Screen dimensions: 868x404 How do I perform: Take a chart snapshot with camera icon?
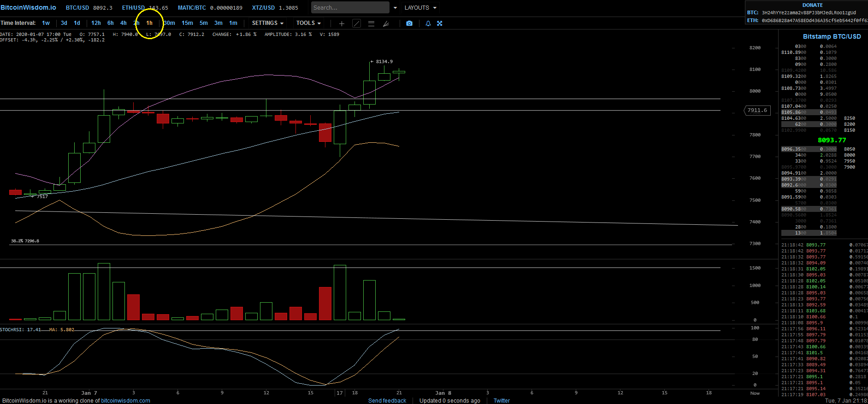409,23
